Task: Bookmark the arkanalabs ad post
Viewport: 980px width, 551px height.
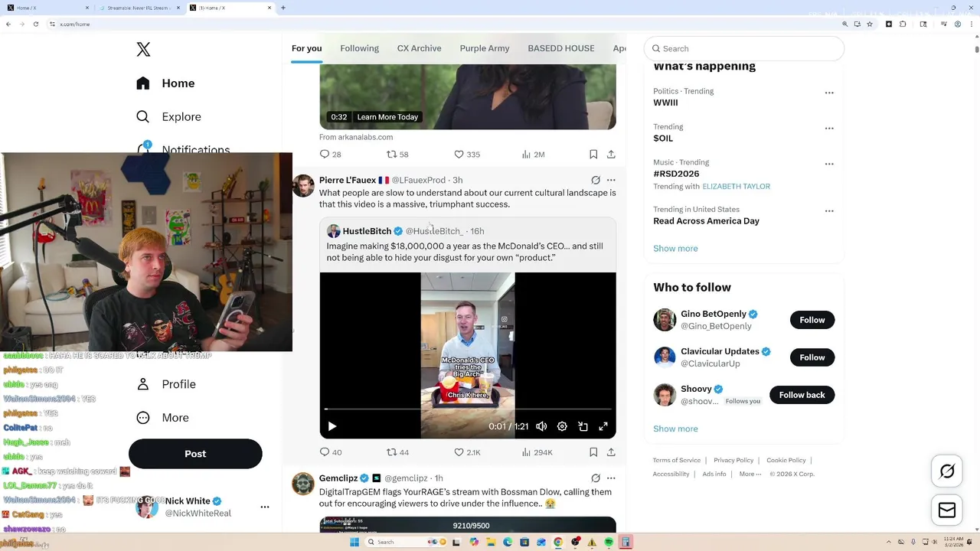Action: click(x=593, y=155)
